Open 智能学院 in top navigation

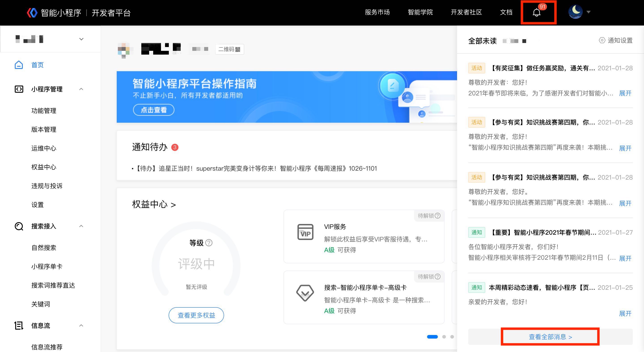pos(420,12)
